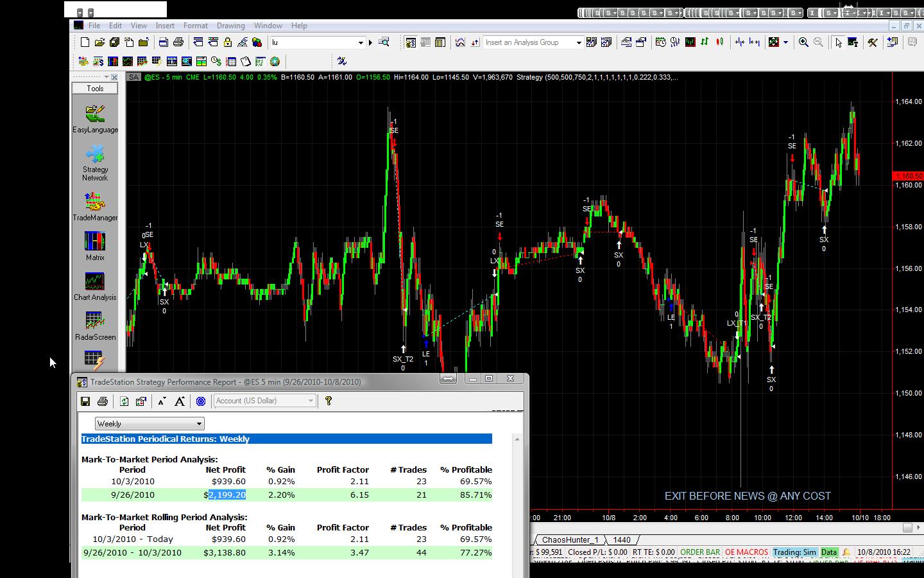Viewport: 924px width, 578px height.
Task: Click the blue target icon in report toolbar
Action: point(201,401)
